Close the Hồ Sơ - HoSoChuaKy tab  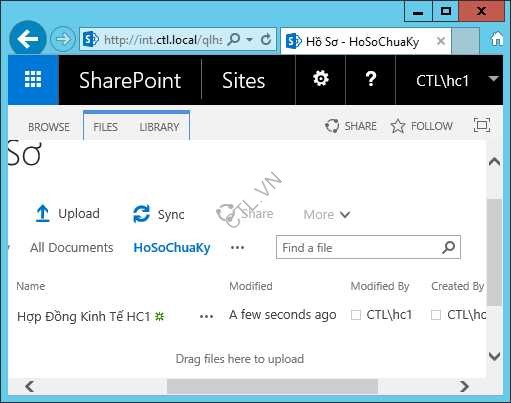click(441, 41)
